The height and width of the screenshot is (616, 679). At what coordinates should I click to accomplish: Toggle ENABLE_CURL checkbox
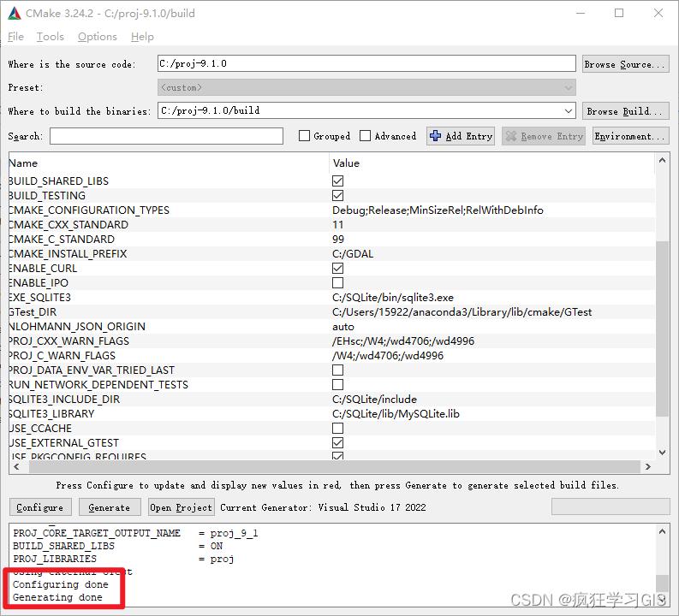coord(337,268)
